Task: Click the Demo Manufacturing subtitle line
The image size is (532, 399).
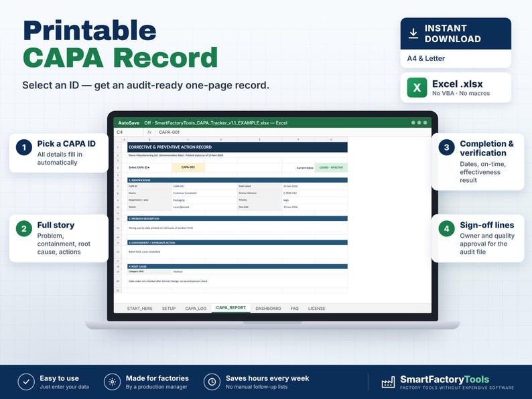Action: click(x=176, y=155)
